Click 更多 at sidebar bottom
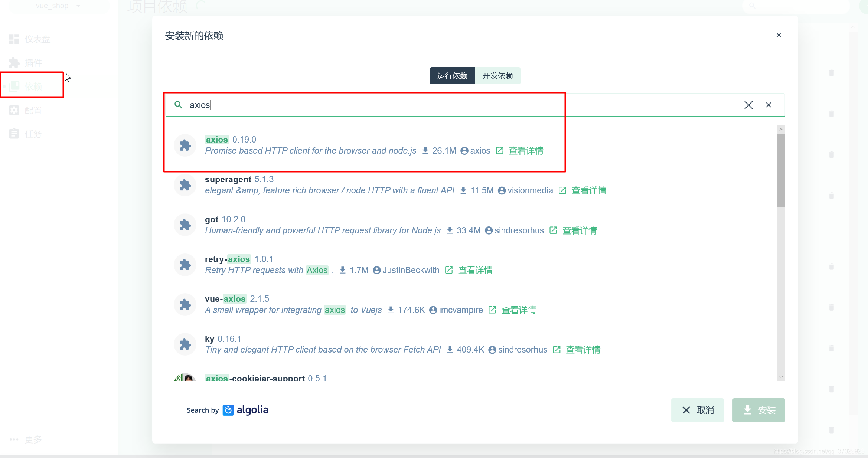The width and height of the screenshot is (868, 458). (x=26, y=439)
